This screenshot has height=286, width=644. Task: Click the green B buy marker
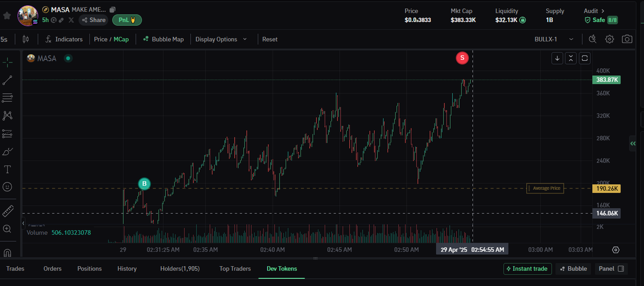(x=144, y=184)
